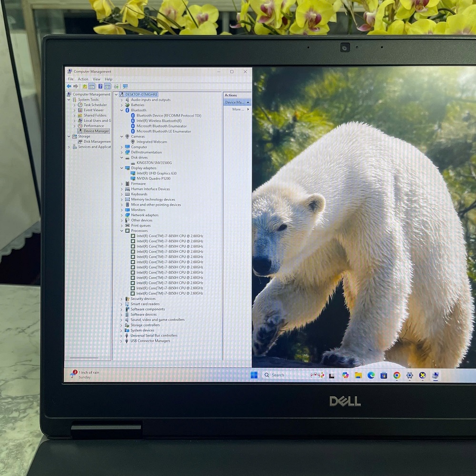Click the Show/Hide Console Tree toolbar icon
This screenshot has width=476, height=476.
(x=92, y=86)
